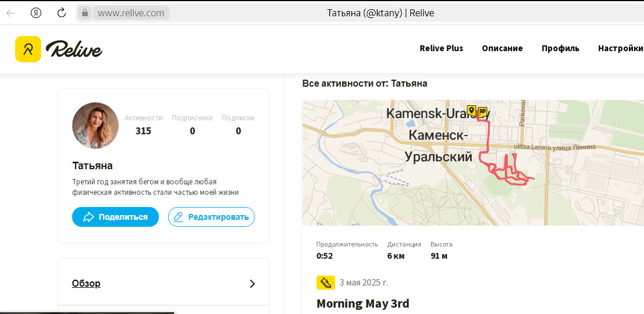Click the Высота value 91 м

439,256
